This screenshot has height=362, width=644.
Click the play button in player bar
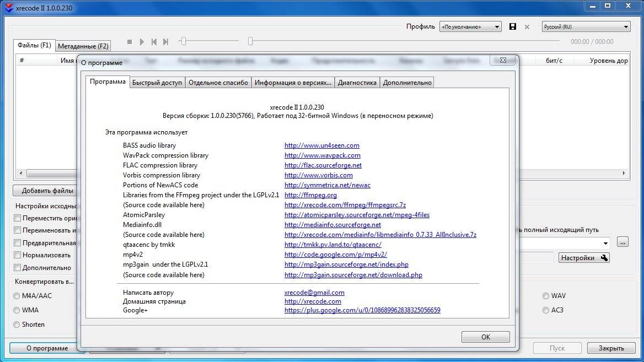point(142,42)
